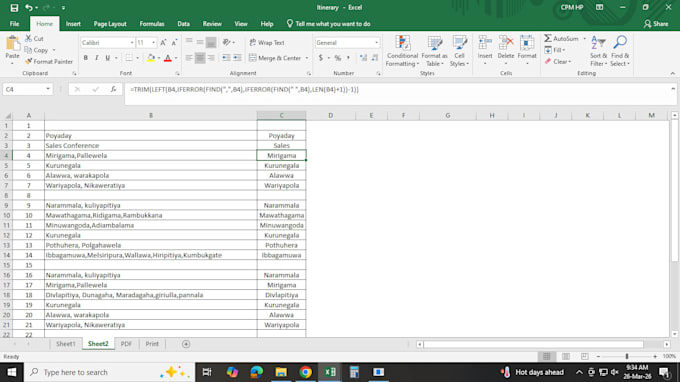Open the font name Calibri dropdown
Screen dimensions: 680x382
pos(132,42)
